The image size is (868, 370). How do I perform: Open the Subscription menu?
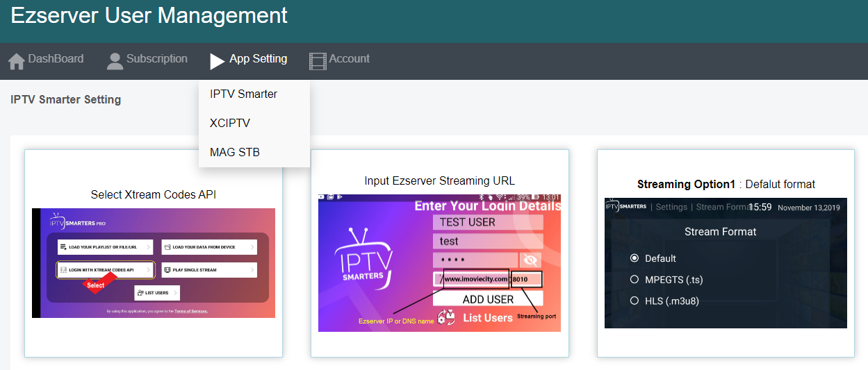click(157, 59)
